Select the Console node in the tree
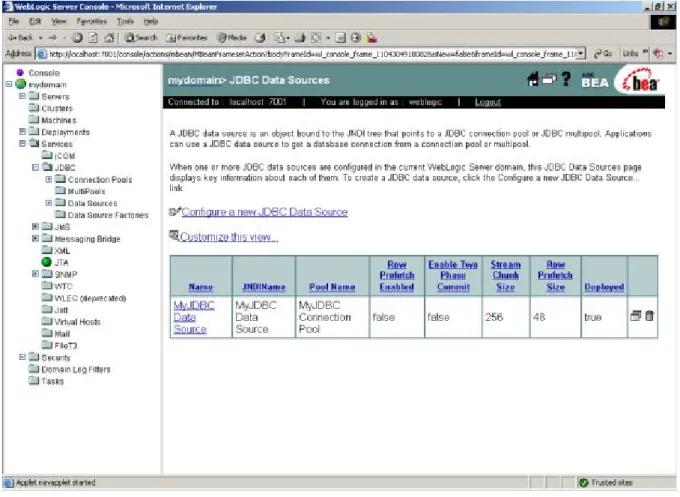This screenshot has height=497, width=680. 44,73
